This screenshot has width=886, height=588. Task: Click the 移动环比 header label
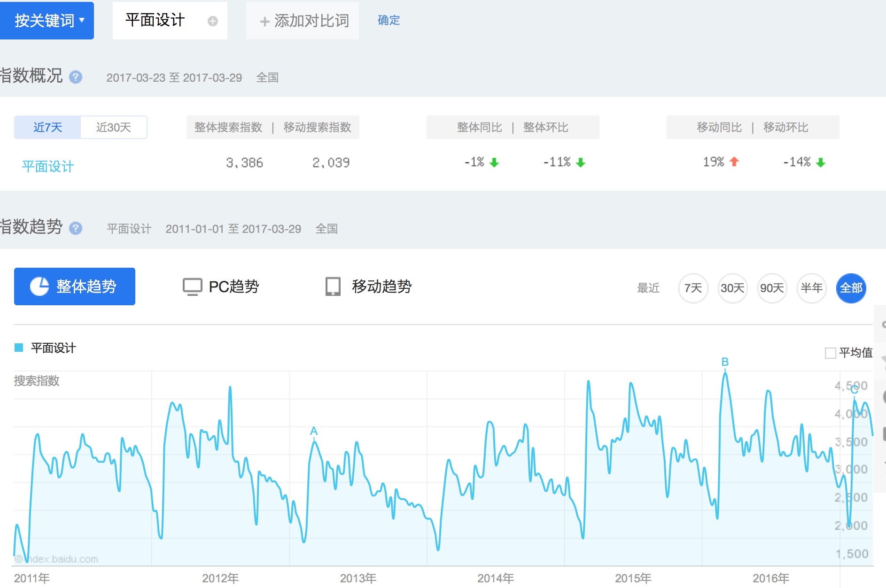pos(786,127)
